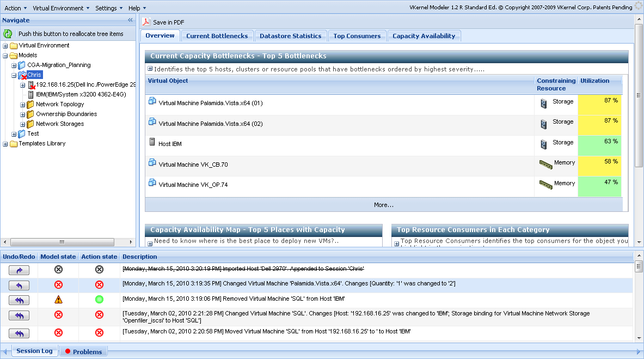Screen dimensions: 644x359
Task: Click VM icon for Palamida.Vista.x64 (02)
Action: point(152,121)
